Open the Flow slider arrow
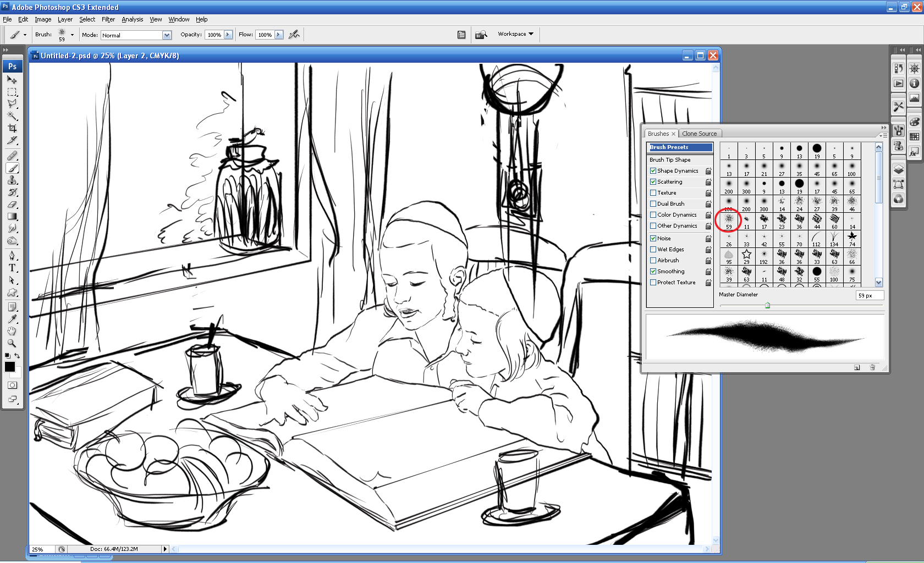 [279, 35]
